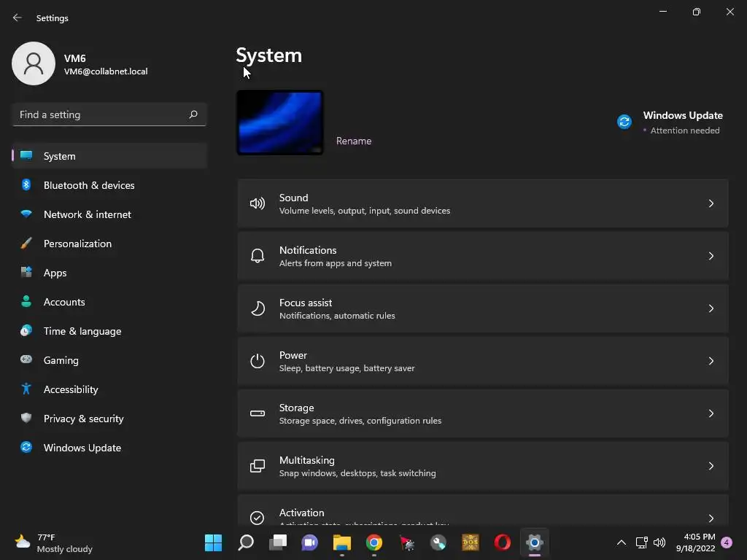Click the Activation row chevron

pos(711,518)
